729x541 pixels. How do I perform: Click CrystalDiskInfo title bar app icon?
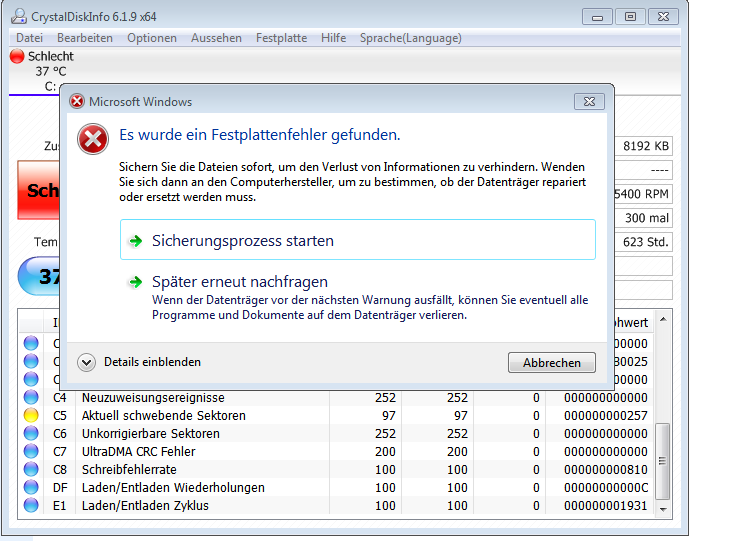point(19,16)
